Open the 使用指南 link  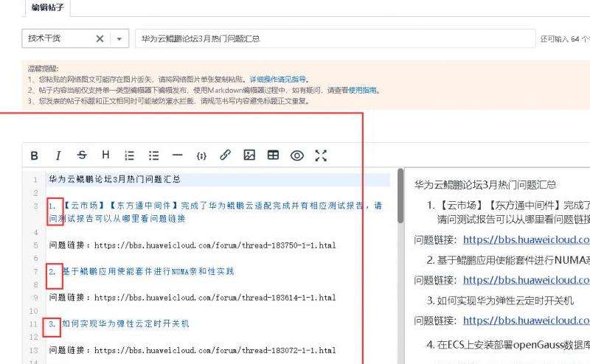[x=362, y=90]
